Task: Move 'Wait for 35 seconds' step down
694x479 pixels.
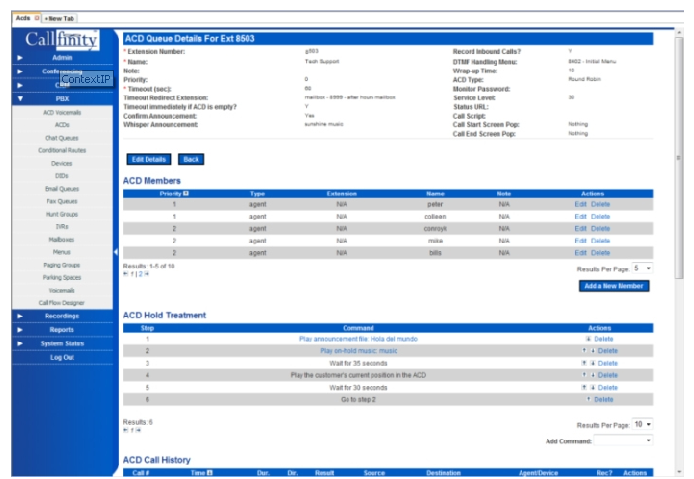Action: coord(593,363)
